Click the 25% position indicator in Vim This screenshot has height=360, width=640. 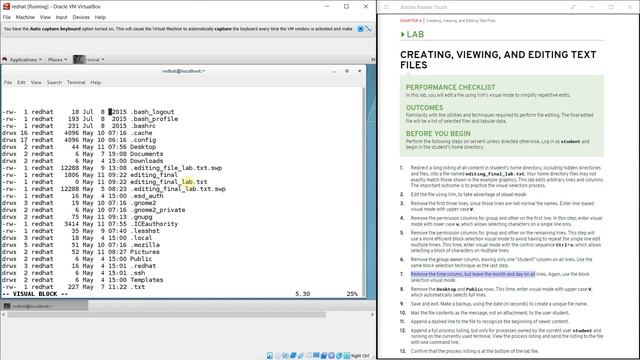[x=352, y=294]
